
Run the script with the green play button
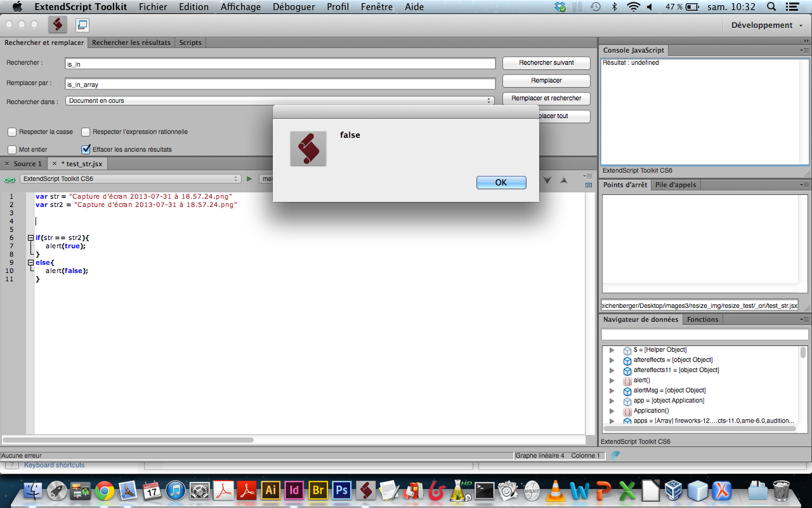click(249, 179)
